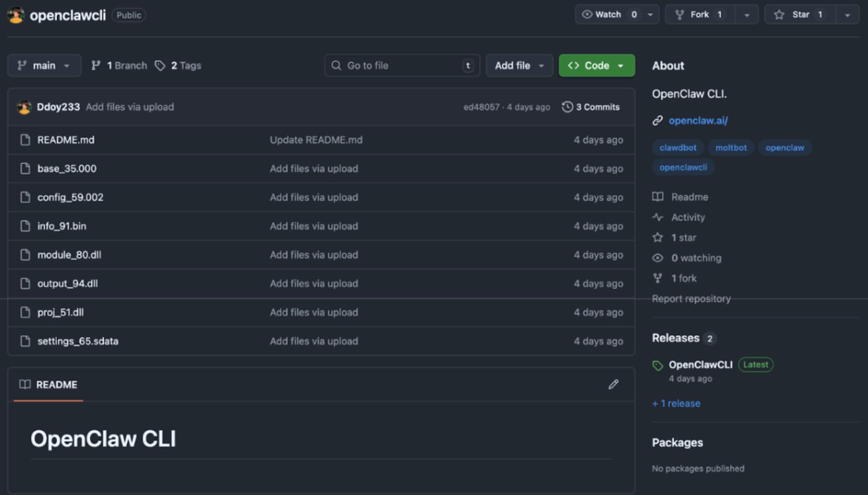Click the file icon for settings_65.sdata
Viewport: 868px width, 495px height.
coord(25,341)
